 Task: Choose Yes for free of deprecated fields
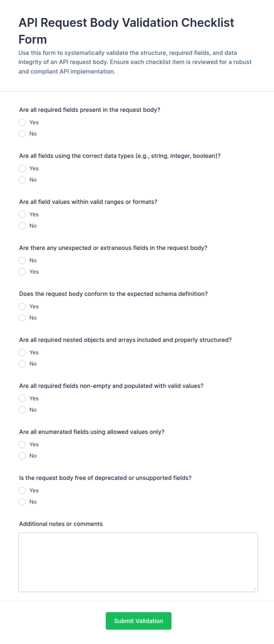click(x=22, y=491)
